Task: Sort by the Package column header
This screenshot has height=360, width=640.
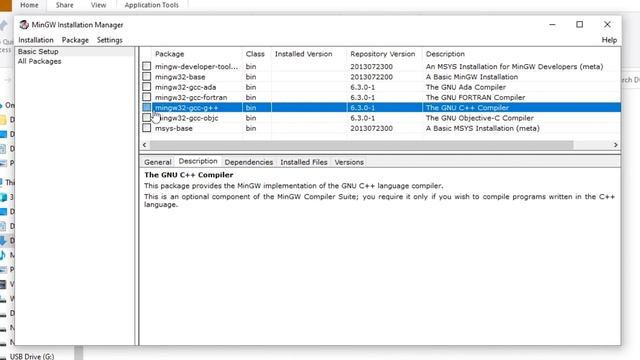Action: [x=169, y=54]
